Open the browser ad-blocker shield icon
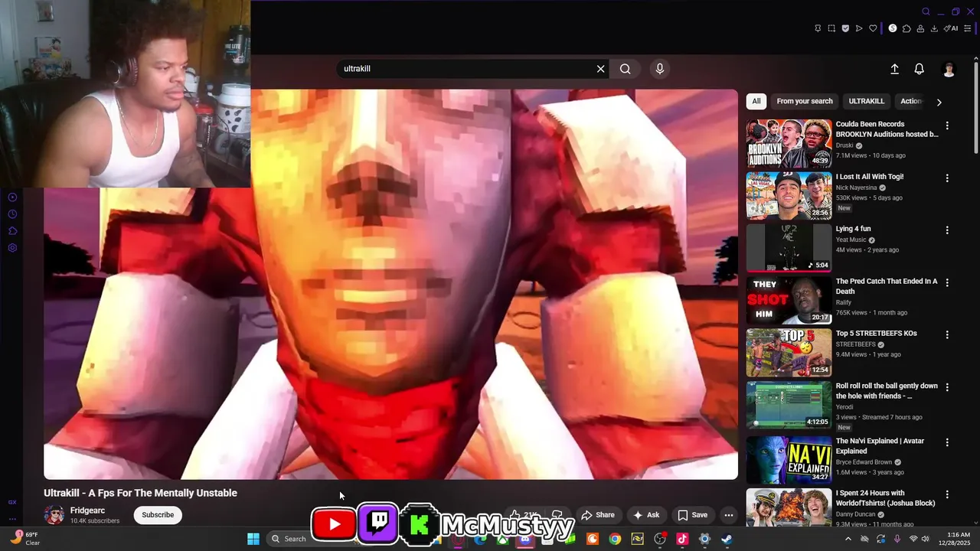This screenshot has height=551, width=980. pos(845,28)
